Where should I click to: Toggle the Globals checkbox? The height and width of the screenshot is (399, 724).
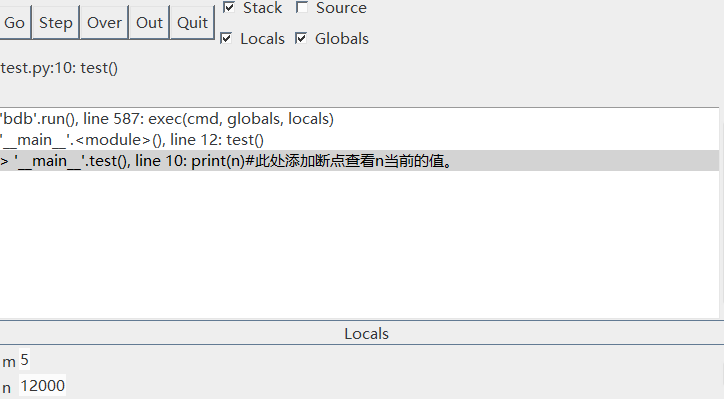pos(301,38)
